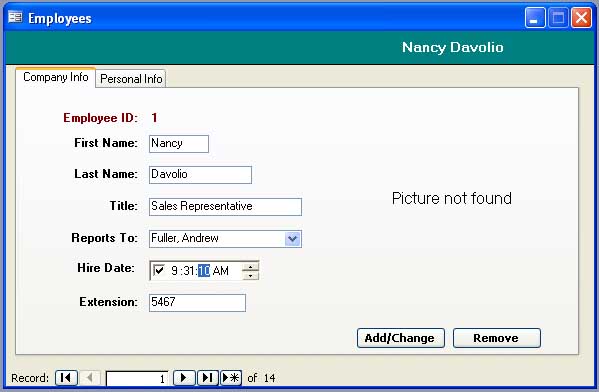The width and height of the screenshot is (599, 392).
Task: Click the First Name field
Action: [x=179, y=144]
